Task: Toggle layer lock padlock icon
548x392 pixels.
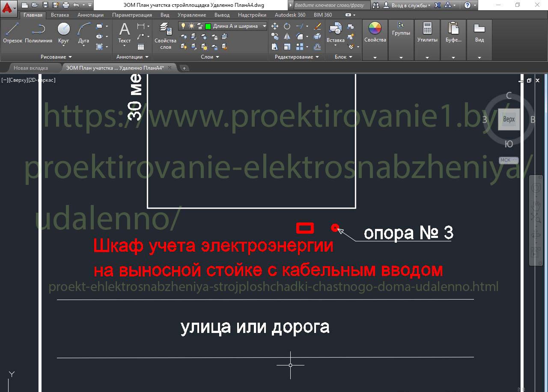Action: [x=200, y=26]
